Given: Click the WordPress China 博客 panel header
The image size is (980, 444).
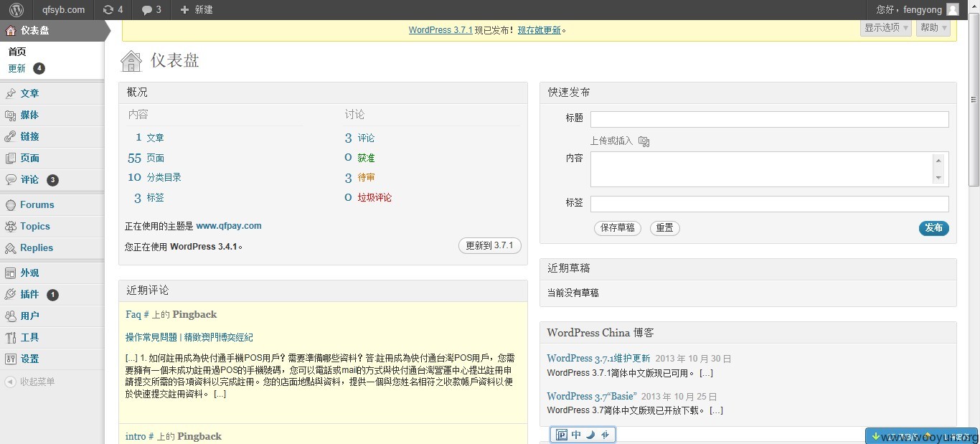Looking at the screenshot, I should point(748,333).
